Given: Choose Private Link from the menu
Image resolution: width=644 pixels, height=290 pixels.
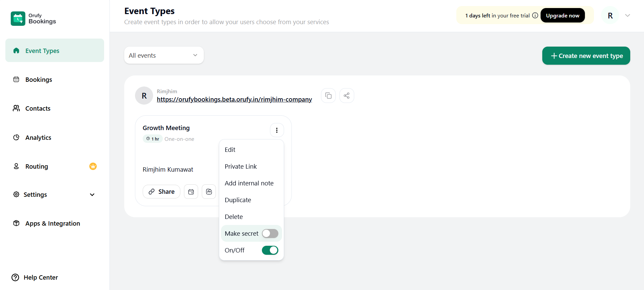Looking at the screenshot, I should tap(251, 166).
